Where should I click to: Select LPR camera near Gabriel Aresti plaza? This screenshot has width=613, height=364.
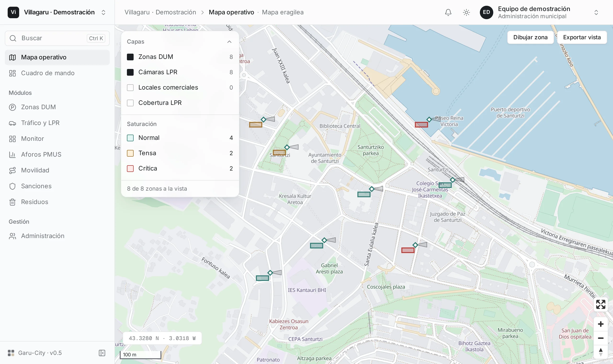[324, 240]
